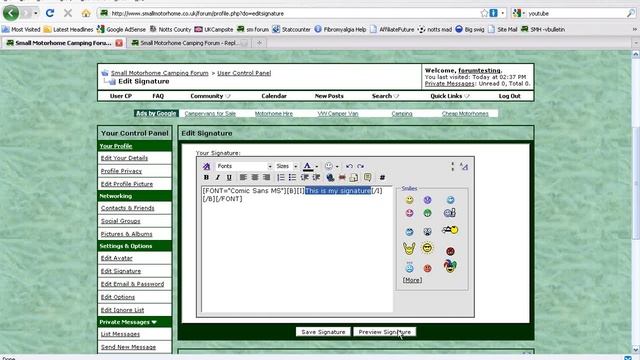This screenshot has height=360, width=640.
Task: Click the Remove Text Formatting icon
Action: tap(207, 166)
